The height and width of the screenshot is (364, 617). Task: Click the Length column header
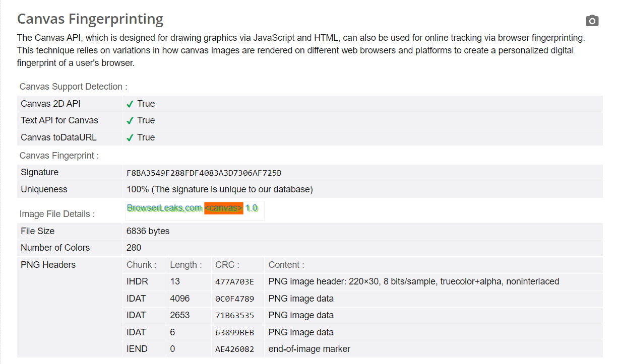point(186,265)
